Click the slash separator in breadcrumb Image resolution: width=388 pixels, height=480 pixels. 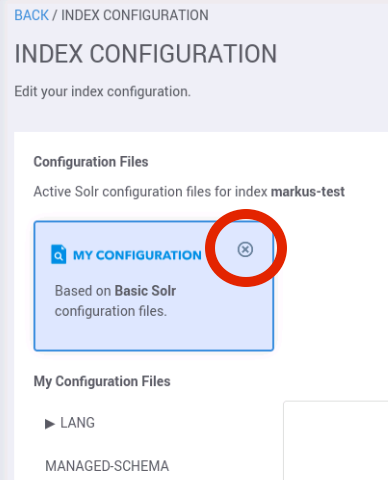coord(55,15)
